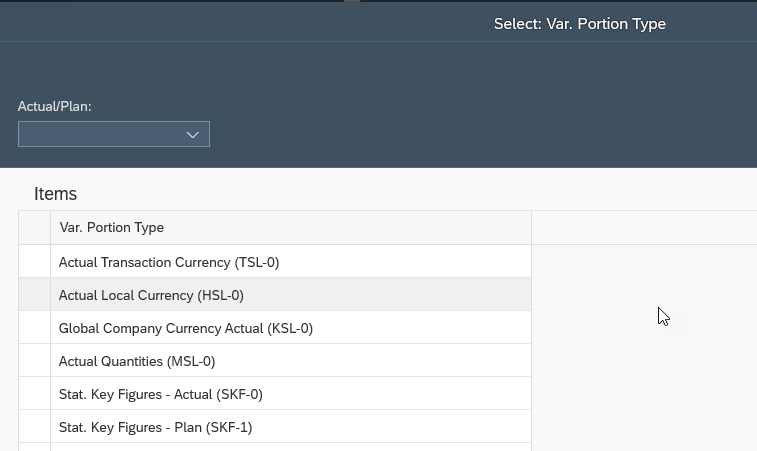Pick Global Company Currency Actual (KSL-0)

186,328
